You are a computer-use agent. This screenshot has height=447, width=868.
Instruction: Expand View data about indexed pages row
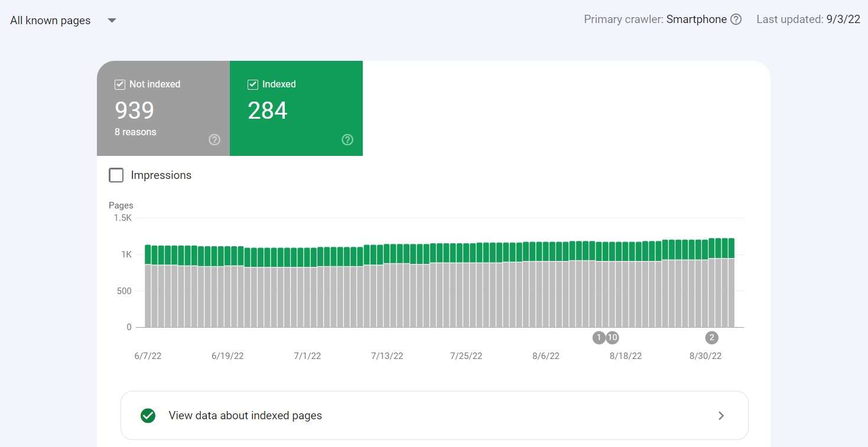click(434, 415)
